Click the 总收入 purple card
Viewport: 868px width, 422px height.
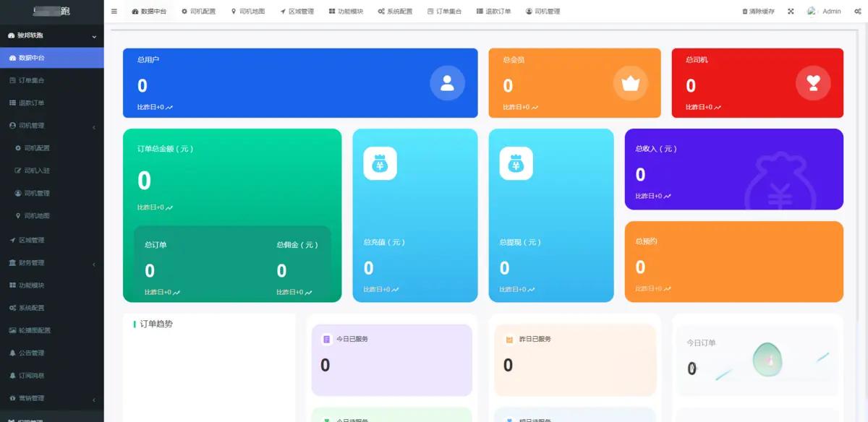pos(733,169)
